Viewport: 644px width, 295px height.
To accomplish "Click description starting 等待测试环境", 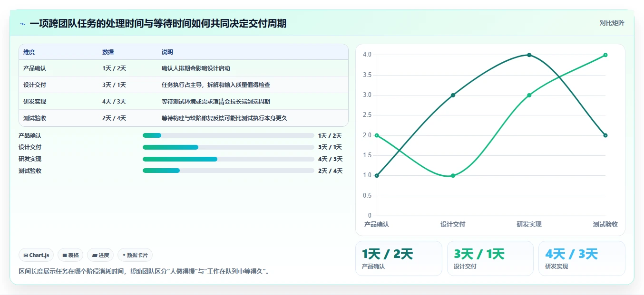I will coord(216,102).
